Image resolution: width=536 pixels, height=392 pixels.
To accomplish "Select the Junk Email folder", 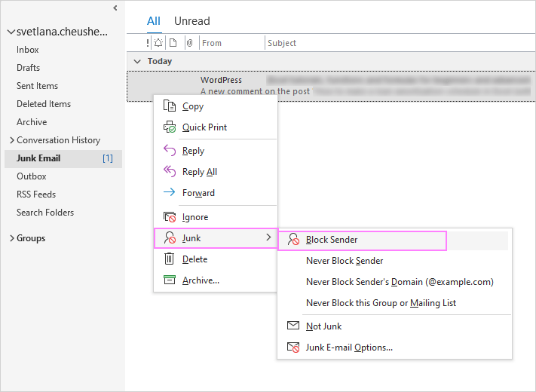I will pyautogui.click(x=63, y=158).
